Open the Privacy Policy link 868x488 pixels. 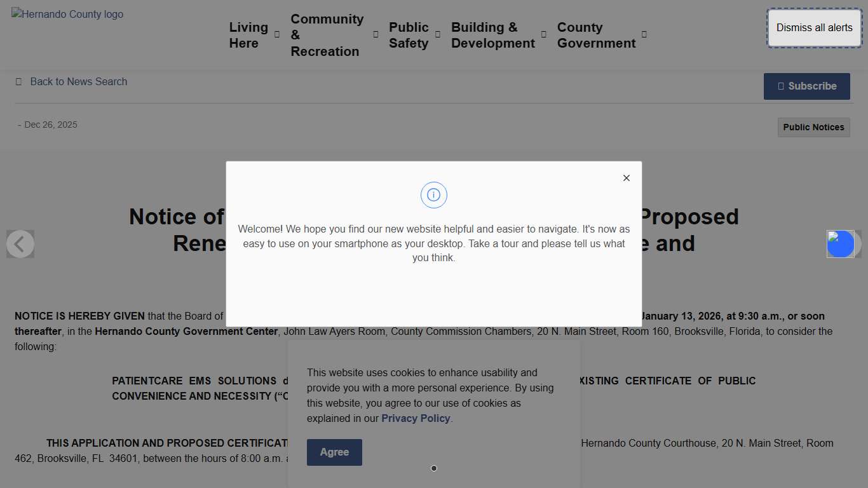tap(416, 418)
